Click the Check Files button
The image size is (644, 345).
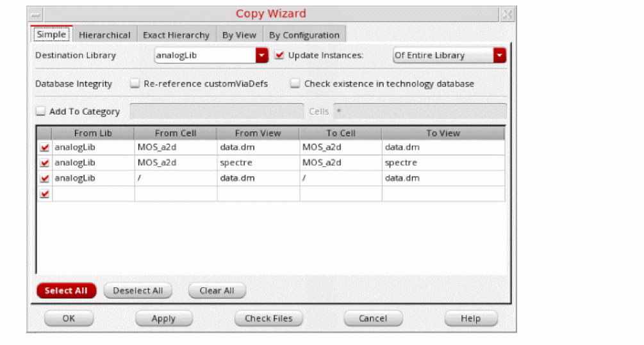pyautogui.click(x=268, y=318)
